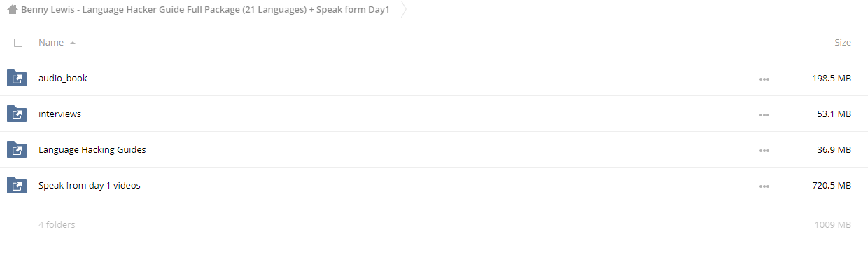Go to the home icon in breadcrumb
Screen dimensions: 868x272
coord(13,10)
